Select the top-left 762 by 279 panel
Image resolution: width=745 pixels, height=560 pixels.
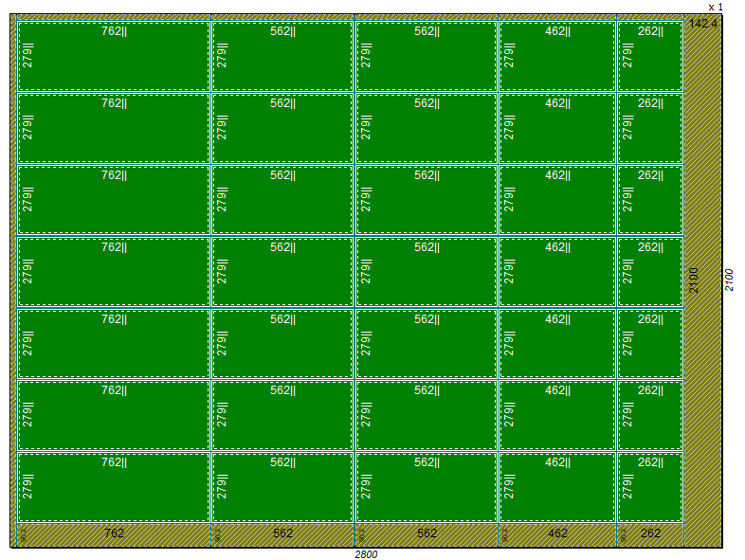click(x=113, y=57)
